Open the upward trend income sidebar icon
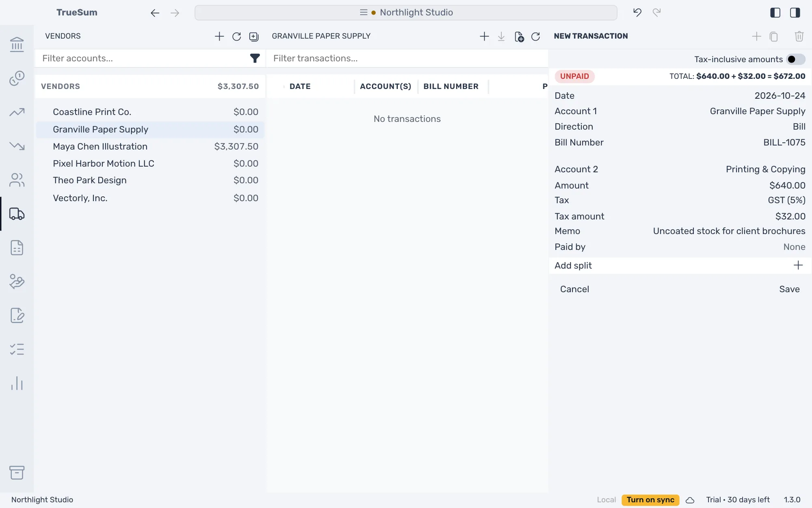 point(17,112)
